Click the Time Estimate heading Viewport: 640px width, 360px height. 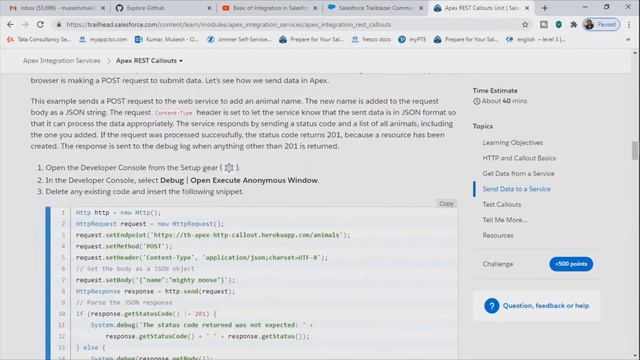pos(495,91)
